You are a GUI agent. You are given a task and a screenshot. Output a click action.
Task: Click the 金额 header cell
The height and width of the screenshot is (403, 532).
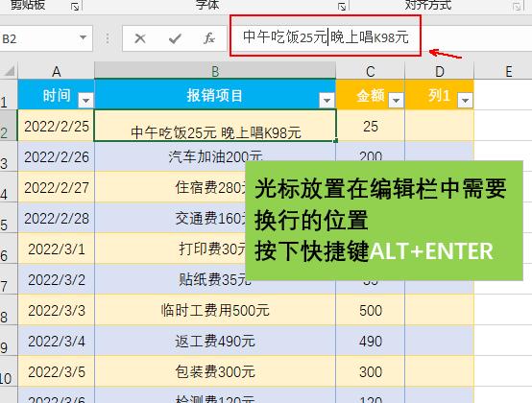pyautogui.click(x=370, y=95)
